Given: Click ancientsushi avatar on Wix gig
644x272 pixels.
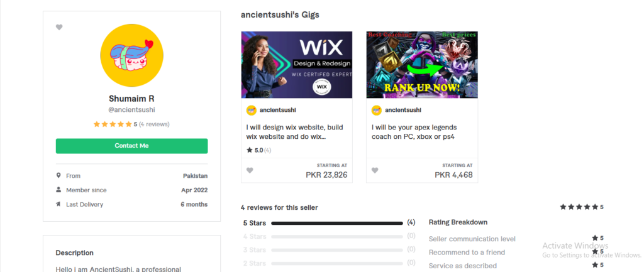Looking at the screenshot, I should point(252,111).
